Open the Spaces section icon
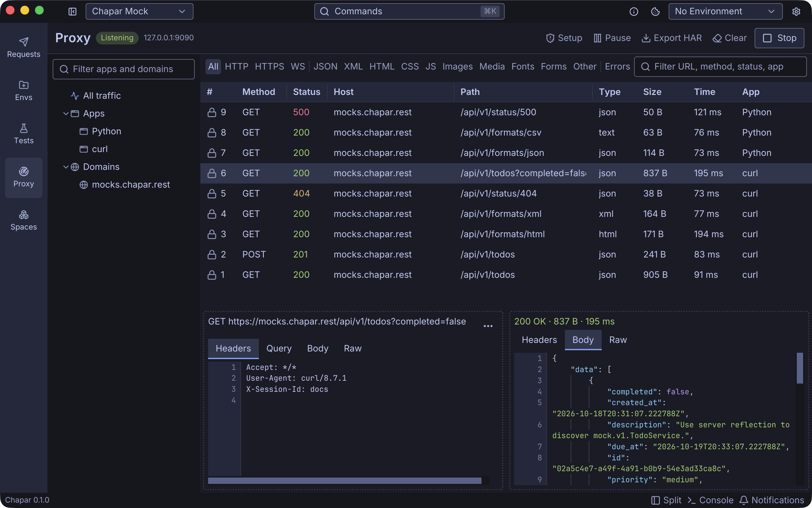The height and width of the screenshot is (508, 812). [23, 214]
